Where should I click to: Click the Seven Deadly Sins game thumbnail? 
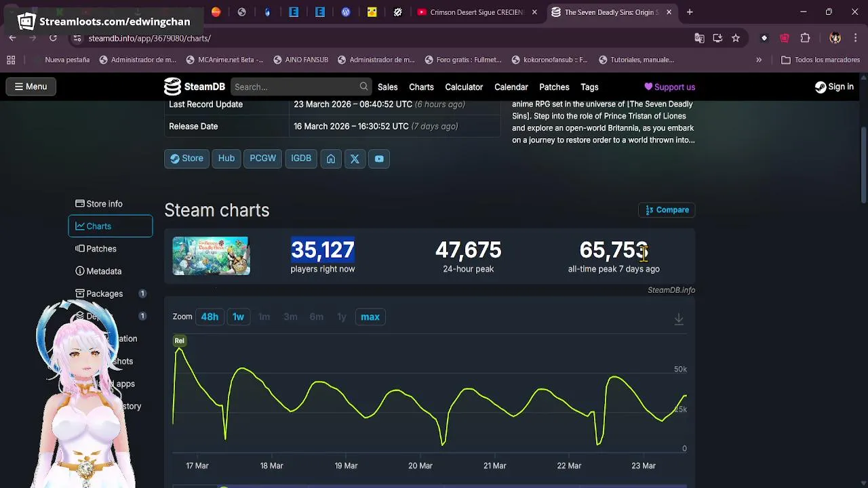coord(211,256)
